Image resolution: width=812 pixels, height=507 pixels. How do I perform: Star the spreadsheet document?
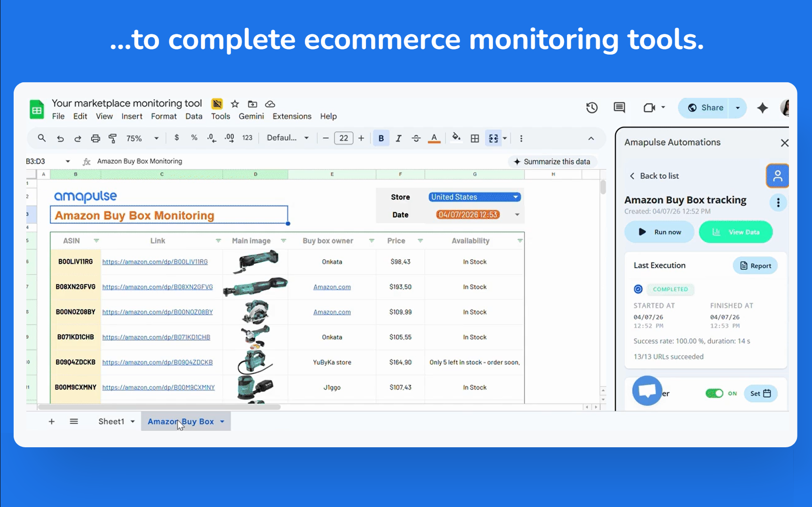coord(235,104)
